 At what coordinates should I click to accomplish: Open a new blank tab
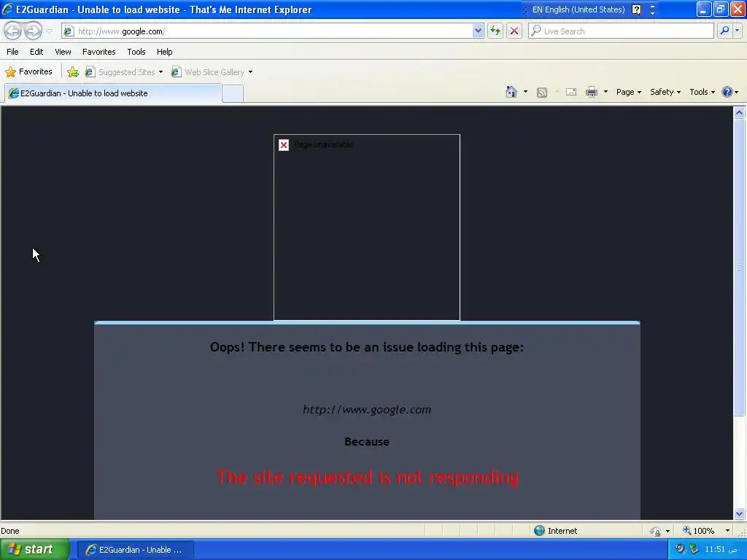[233, 93]
